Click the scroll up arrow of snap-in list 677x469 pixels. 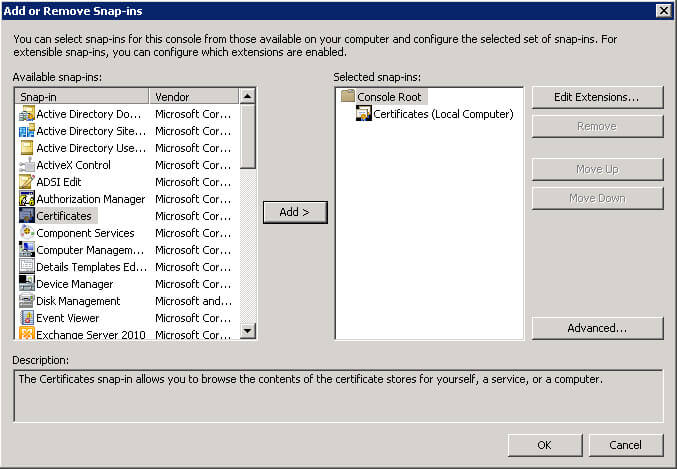click(x=247, y=96)
